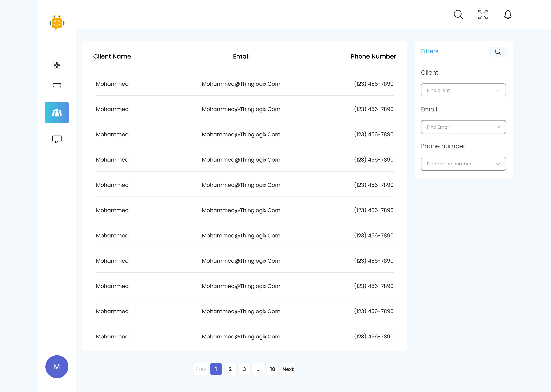Toggle fullscreen using the expand icon
Viewport: 551px width, 392px height.
pos(483,15)
